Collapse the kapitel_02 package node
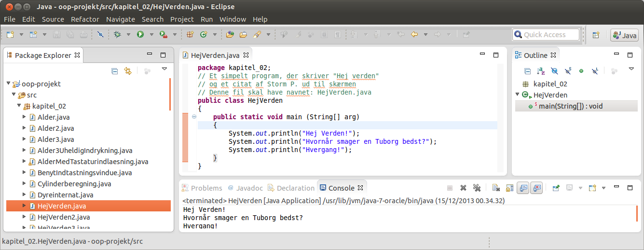Screen dimensions: 644x250 (x=19, y=106)
